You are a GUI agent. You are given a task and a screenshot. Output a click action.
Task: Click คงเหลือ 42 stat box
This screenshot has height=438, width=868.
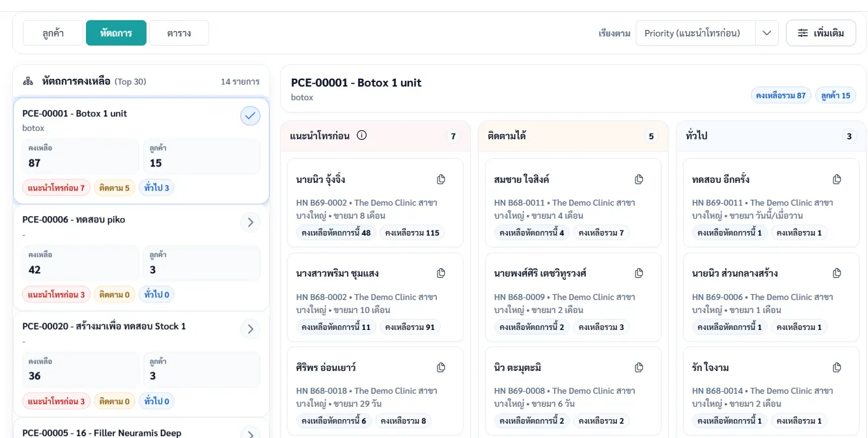[81, 263]
